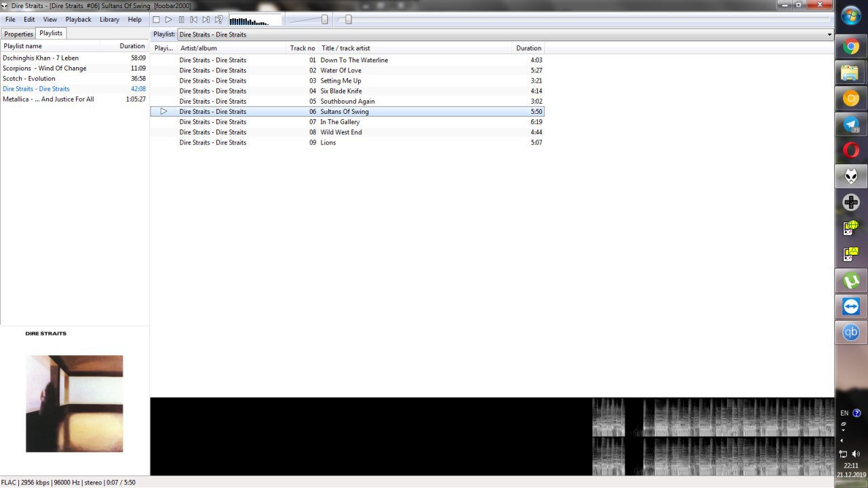Select Scotch - Evolution playlist

click(74, 79)
